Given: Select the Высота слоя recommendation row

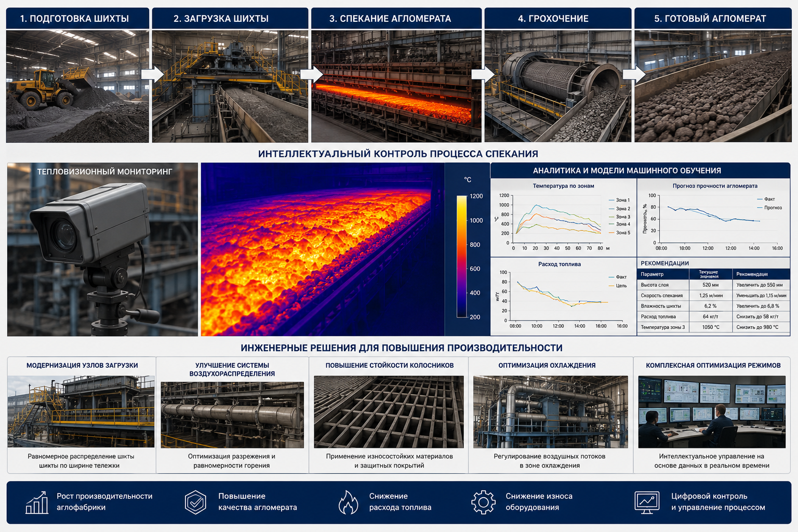Looking at the screenshot, I should [x=714, y=285].
